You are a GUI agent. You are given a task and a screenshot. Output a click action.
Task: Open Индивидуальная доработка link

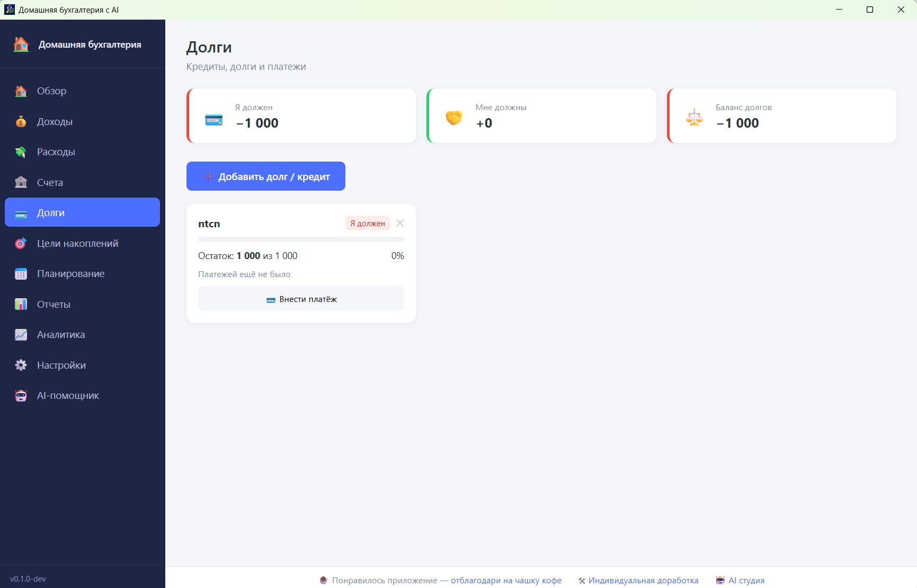643,581
